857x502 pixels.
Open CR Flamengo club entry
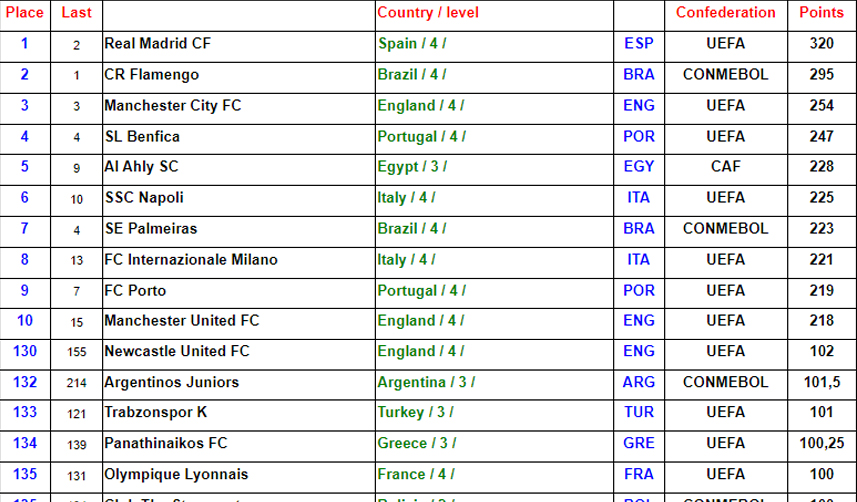(151, 75)
